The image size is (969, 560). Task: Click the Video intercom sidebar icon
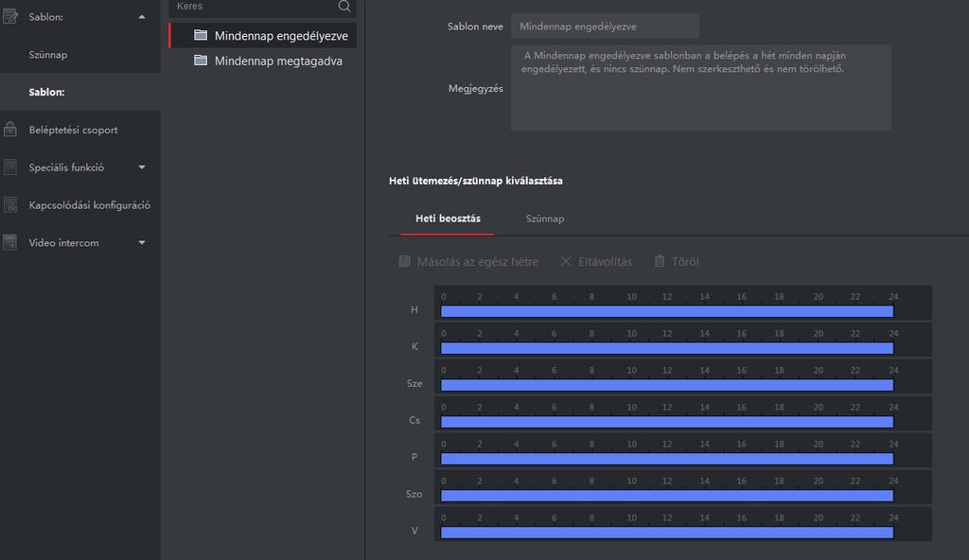pyautogui.click(x=9, y=242)
